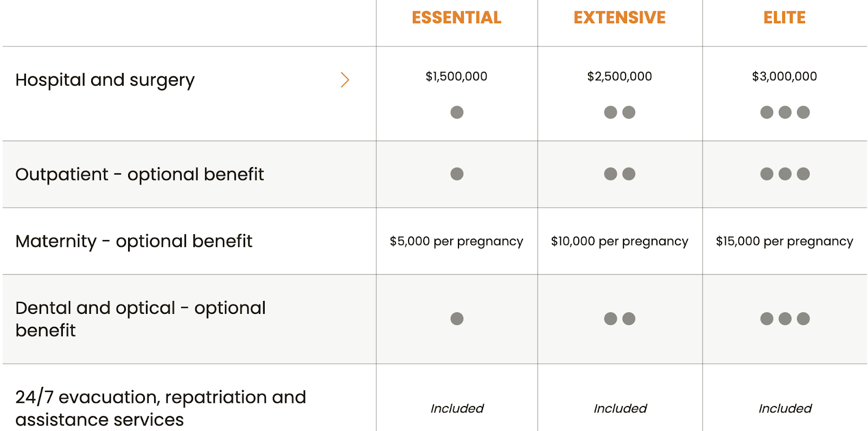Click Extensive dots in Dental and optical row
Image resolution: width=868 pixels, height=431 pixels.
[620, 319]
